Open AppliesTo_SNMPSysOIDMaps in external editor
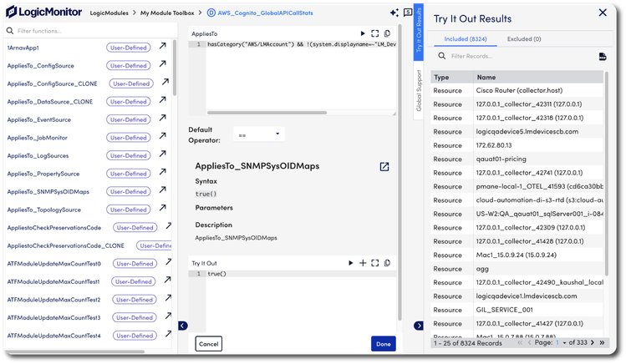 pyautogui.click(x=384, y=167)
